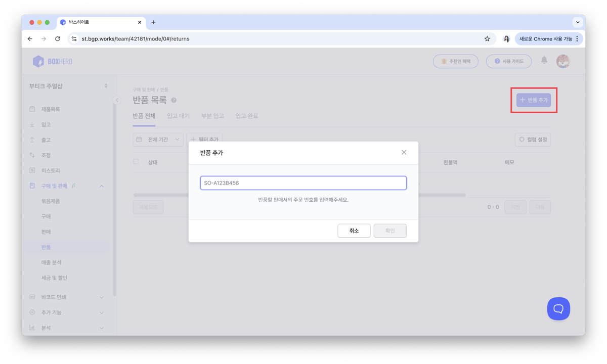Reload the page with browser refresh icon
The width and height of the screenshot is (607, 364).
tap(58, 38)
